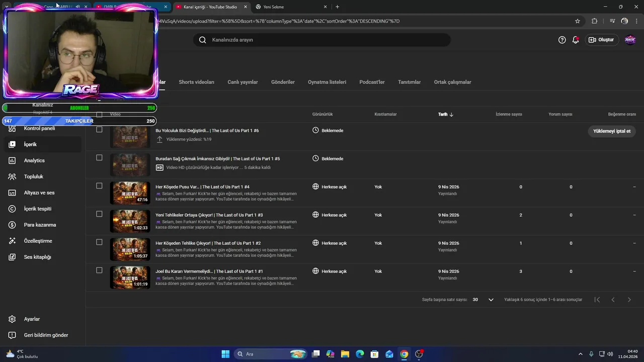Open the Windows Start menu
644x362 pixels.
pyautogui.click(x=225, y=354)
